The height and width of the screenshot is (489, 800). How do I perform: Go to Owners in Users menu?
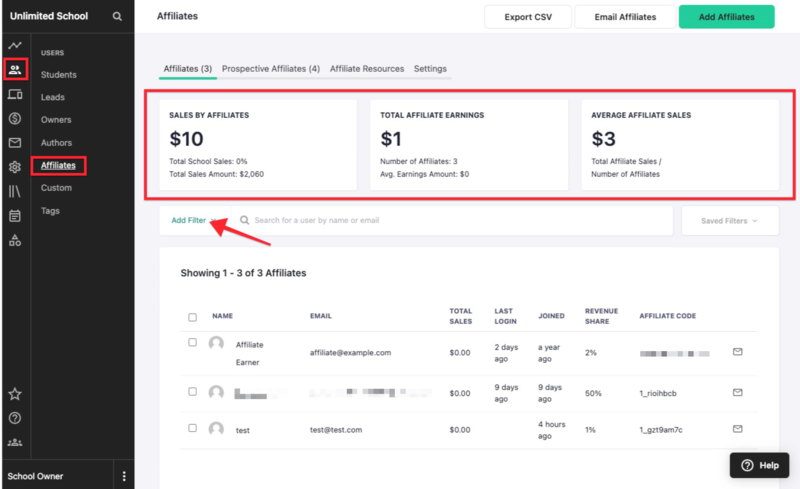[56, 119]
